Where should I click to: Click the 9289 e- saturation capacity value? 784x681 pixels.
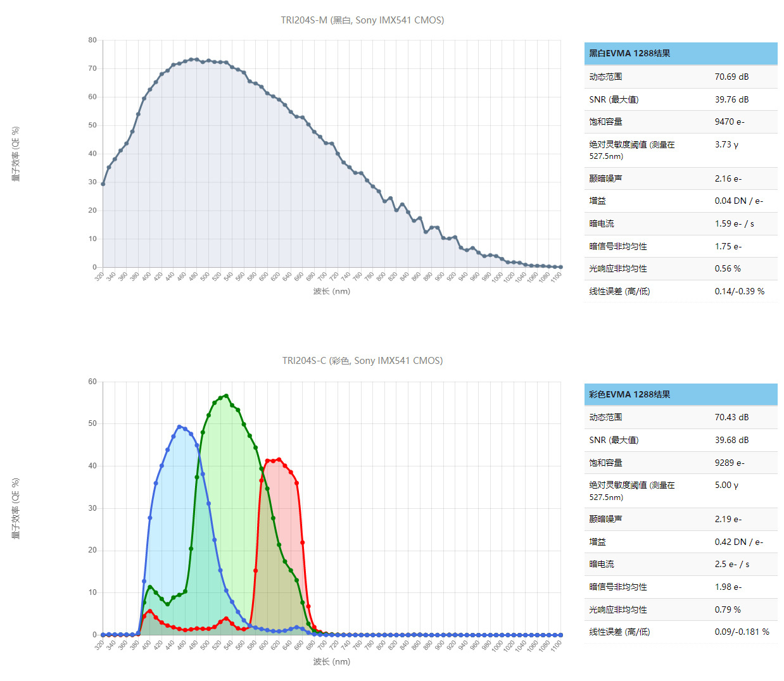click(730, 463)
